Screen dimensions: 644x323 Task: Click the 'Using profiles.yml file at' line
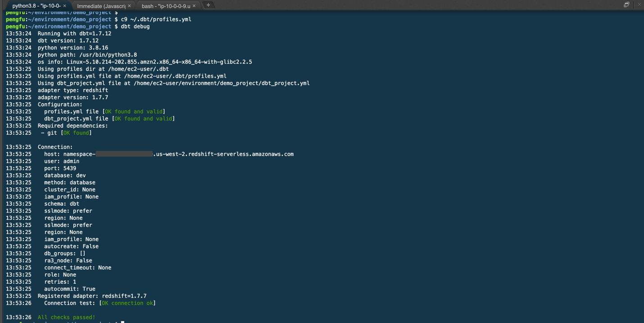132,76
